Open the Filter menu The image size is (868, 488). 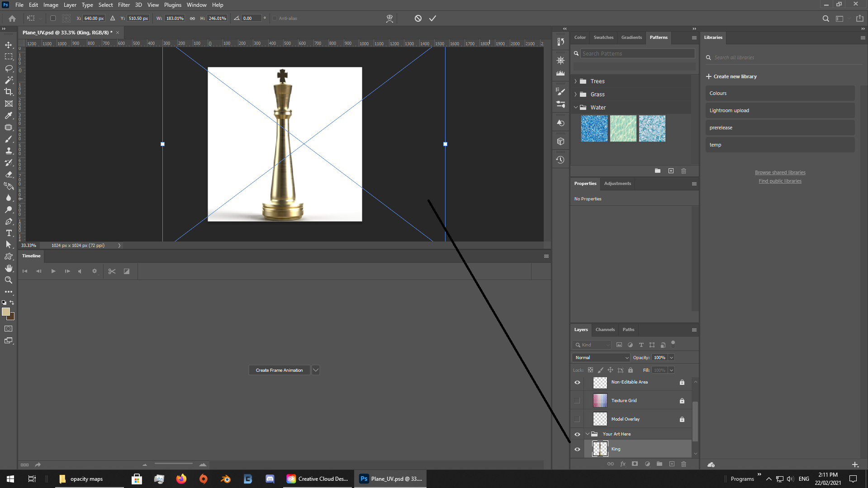coord(123,5)
